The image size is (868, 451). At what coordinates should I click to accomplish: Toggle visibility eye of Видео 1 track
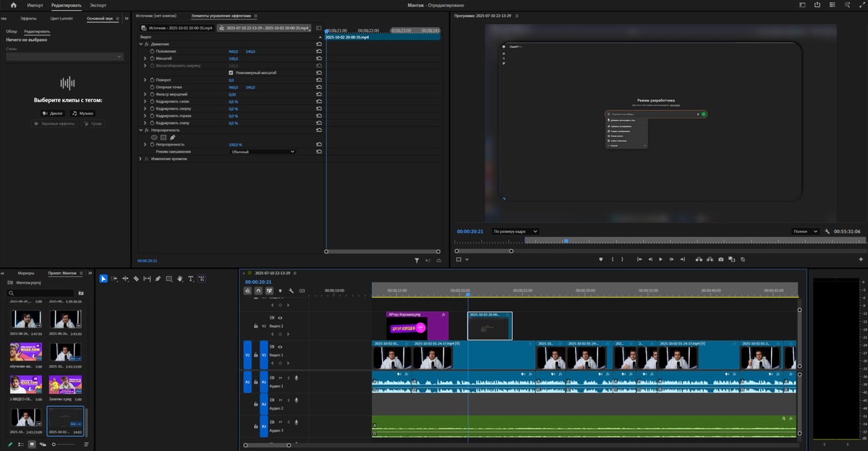tap(280, 347)
